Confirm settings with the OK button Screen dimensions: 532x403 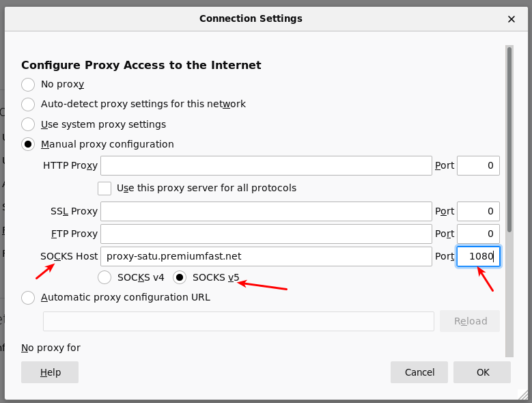point(482,372)
